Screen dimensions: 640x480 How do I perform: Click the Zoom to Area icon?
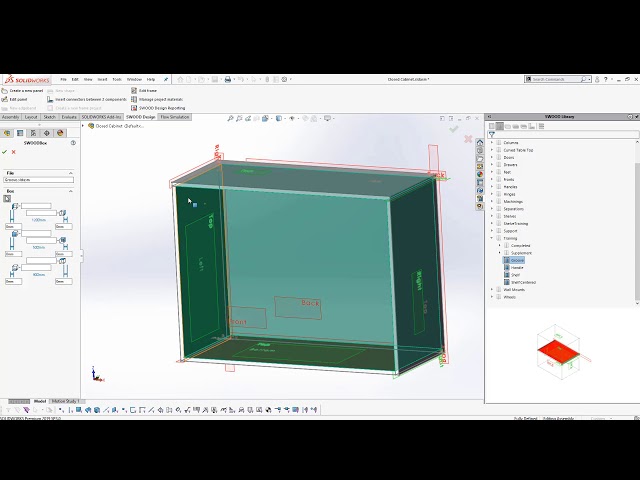point(239,118)
